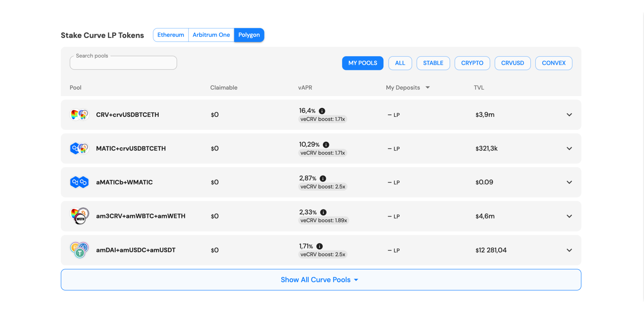The width and height of the screenshot is (644, 314).
Task: Filter pools by STABLE
Action: [433, 63]
